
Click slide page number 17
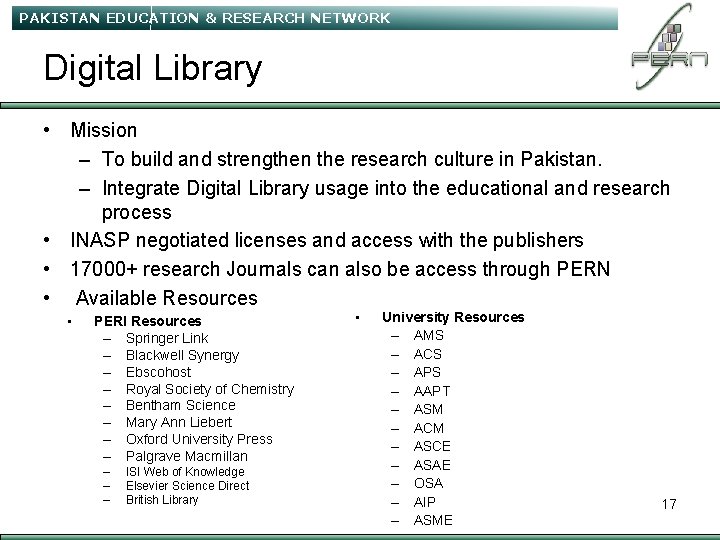click(669, 505)
